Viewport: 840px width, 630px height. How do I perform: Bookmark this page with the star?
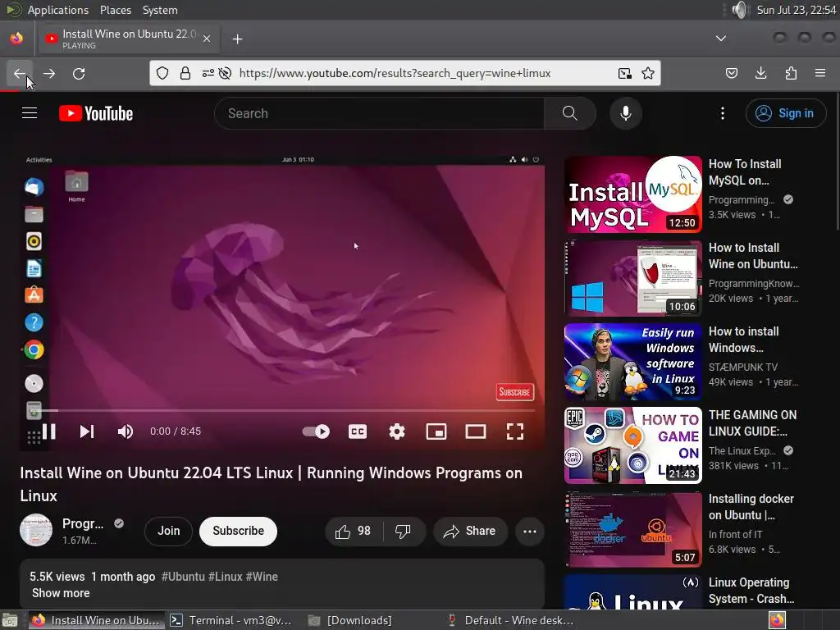coord(648,73)
